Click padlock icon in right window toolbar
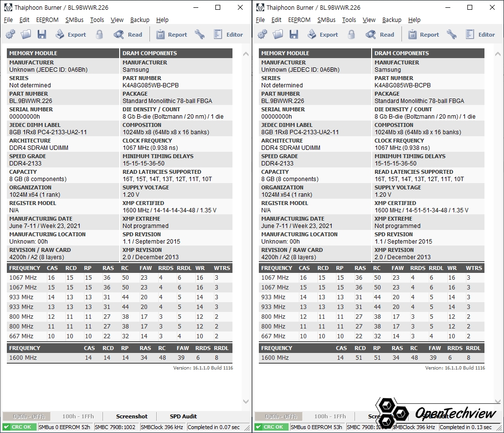Image resolution: width=504 pixels, height=433 pixels. (x=352, y=34)
